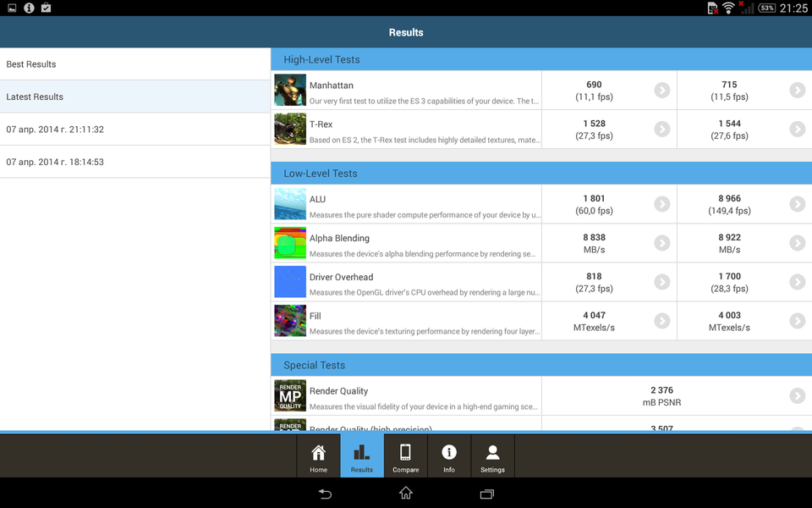Open details arrow for ALU 8 966 score
Viewport: 812px width, 508px height.
tap(798, 204)
